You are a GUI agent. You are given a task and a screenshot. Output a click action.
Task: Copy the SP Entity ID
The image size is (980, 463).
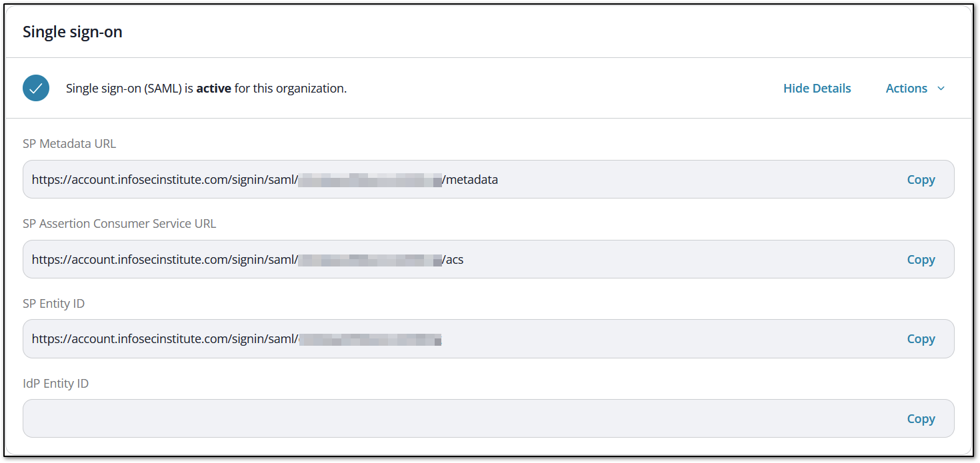click(x=921, y=338)
